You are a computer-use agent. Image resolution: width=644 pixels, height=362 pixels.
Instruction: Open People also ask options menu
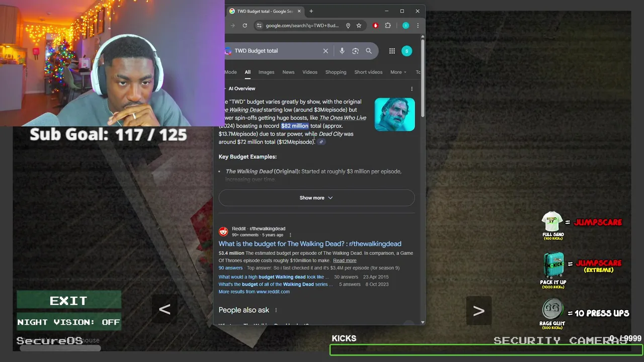(276, 310)
